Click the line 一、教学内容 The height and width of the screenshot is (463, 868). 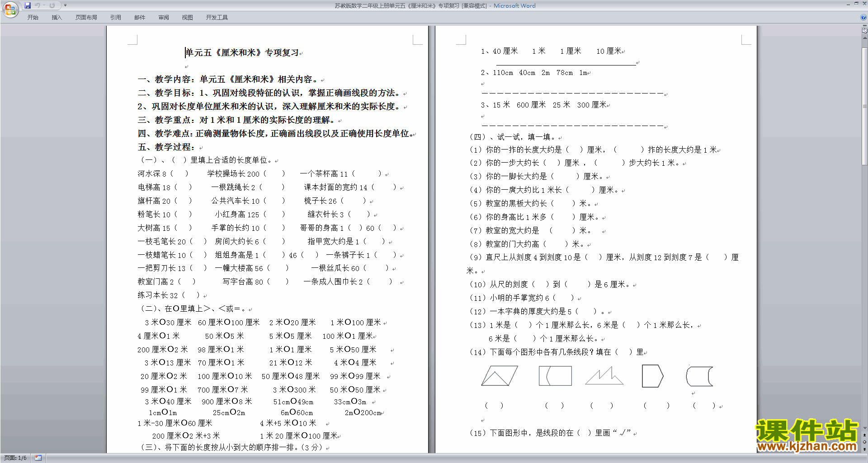coord(228,80)
